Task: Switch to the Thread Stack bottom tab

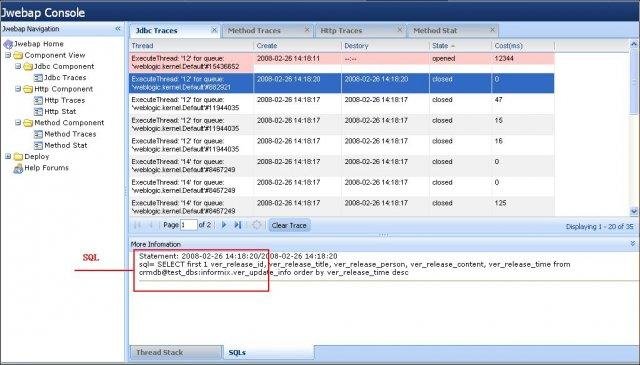Action: click(x=176, y=352)
